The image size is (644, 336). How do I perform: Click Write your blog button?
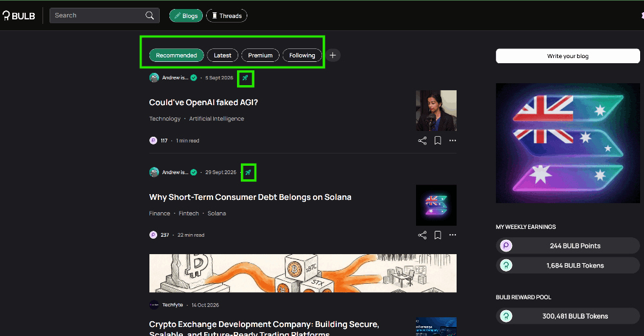[x=567, y=56]
